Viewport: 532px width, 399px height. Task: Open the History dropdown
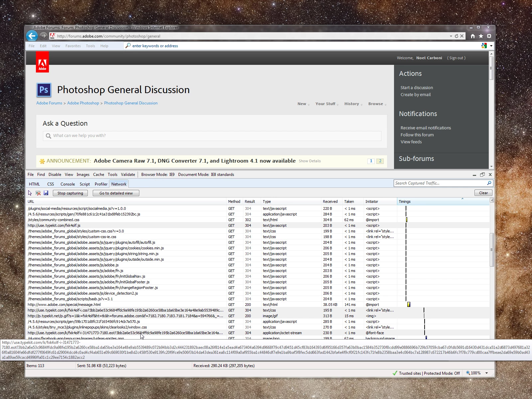[x=353, y=104]
